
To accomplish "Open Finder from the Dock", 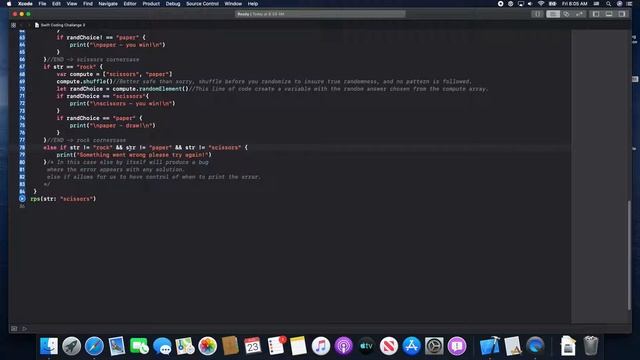I will tap(49, 346).
